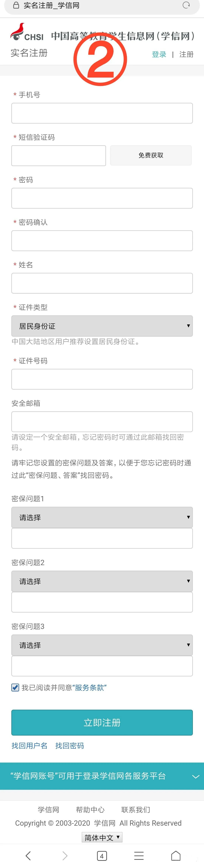Expand the 学信网账号 info banner chevron
Image resolution: width=204 pixels, height=868 pixels.
point(195,776)
